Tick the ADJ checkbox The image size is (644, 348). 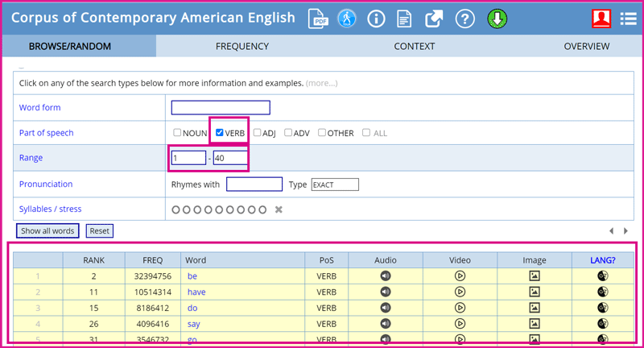pos(257,133)
